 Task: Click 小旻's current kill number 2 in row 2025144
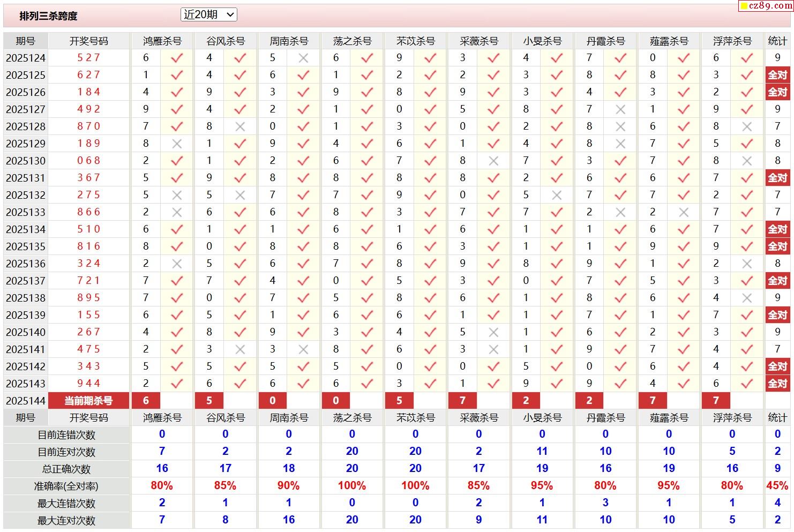tap(526, 401)
